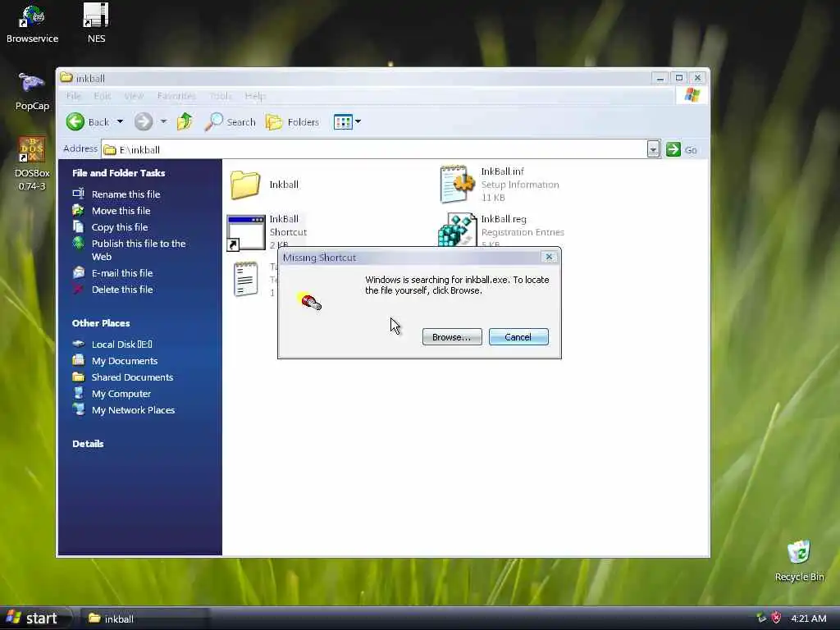Click Browse in Missing Shortcut dialog
Screen dimensions: 840x630
(x=452, y=337)
